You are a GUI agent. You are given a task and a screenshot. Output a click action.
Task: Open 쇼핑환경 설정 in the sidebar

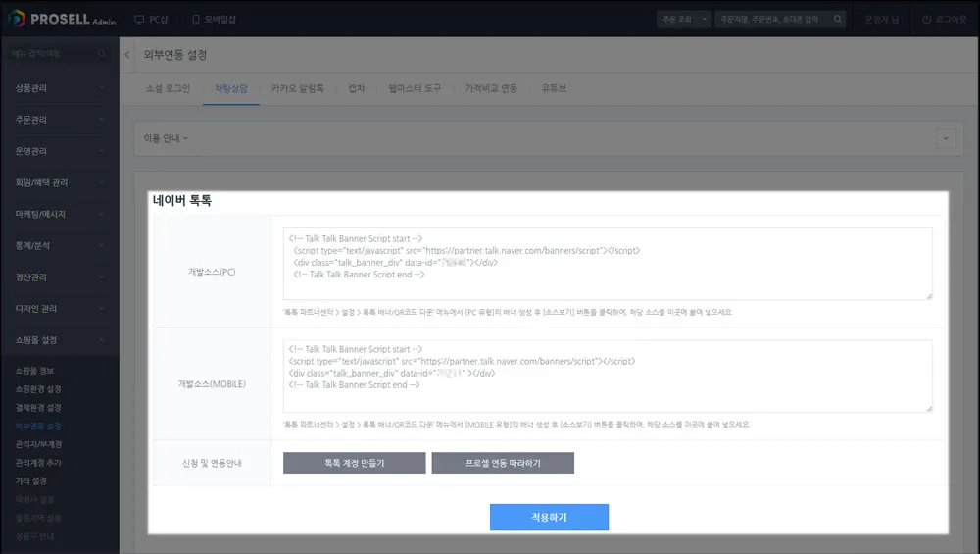[x=38, y=389]
